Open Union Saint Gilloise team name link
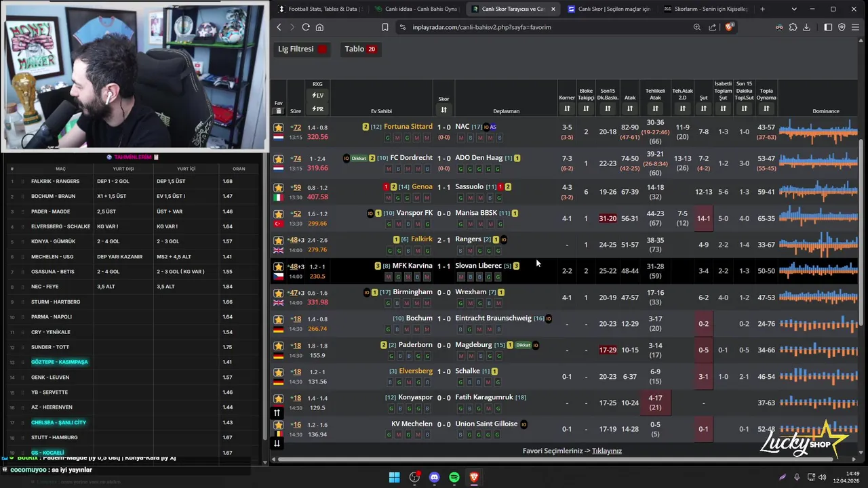 tap(486, 424)
